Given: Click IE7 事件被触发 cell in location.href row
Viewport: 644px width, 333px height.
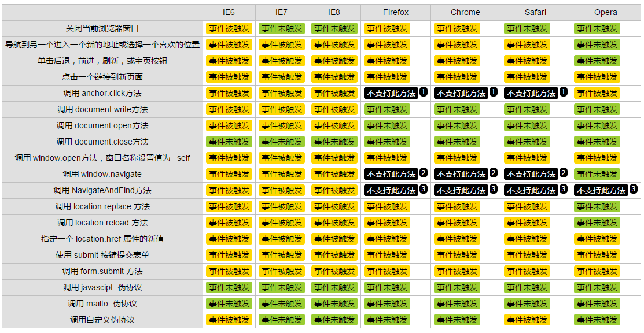Looking at the screenshot, I should tap(281, 239).
